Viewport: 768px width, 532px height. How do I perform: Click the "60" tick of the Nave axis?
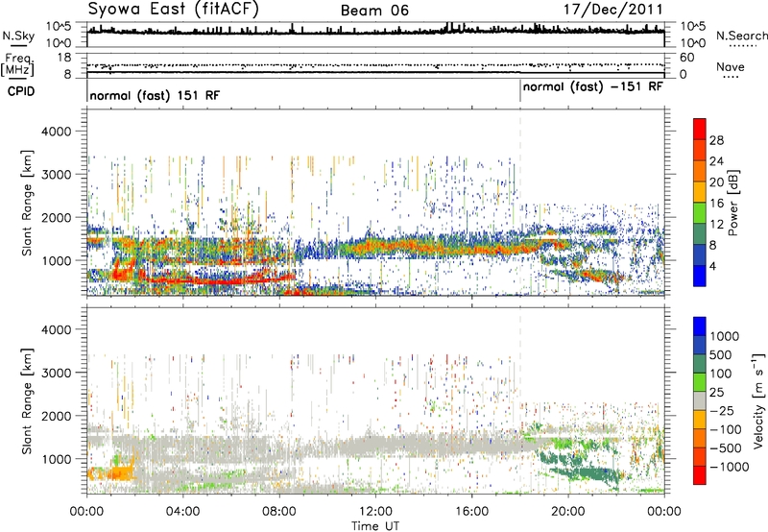click(686, 58)
